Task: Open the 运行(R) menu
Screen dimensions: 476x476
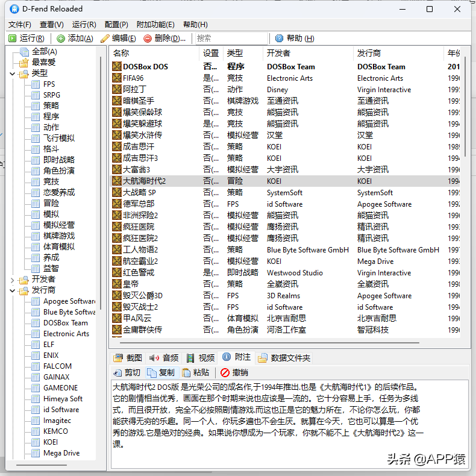Action: click(84, 25)
